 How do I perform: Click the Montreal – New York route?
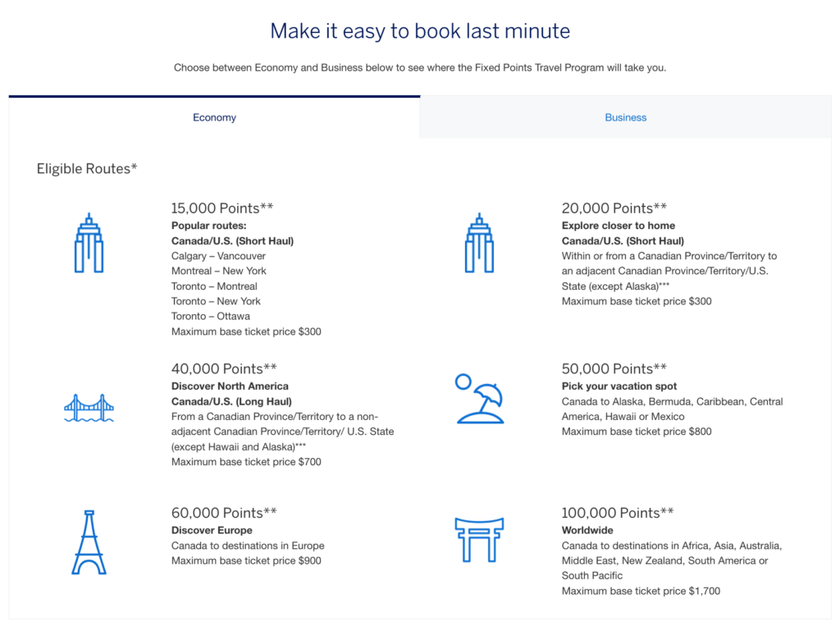coord(219,271)
